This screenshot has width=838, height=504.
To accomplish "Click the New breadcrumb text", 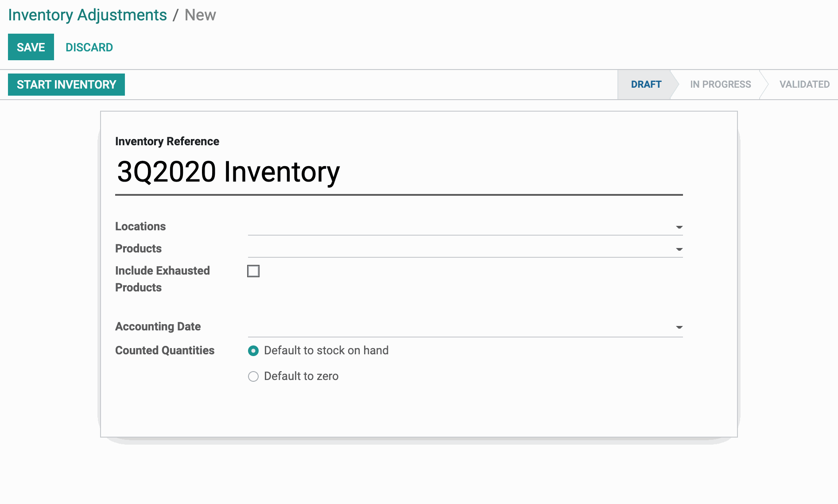I will pos(200,15).
